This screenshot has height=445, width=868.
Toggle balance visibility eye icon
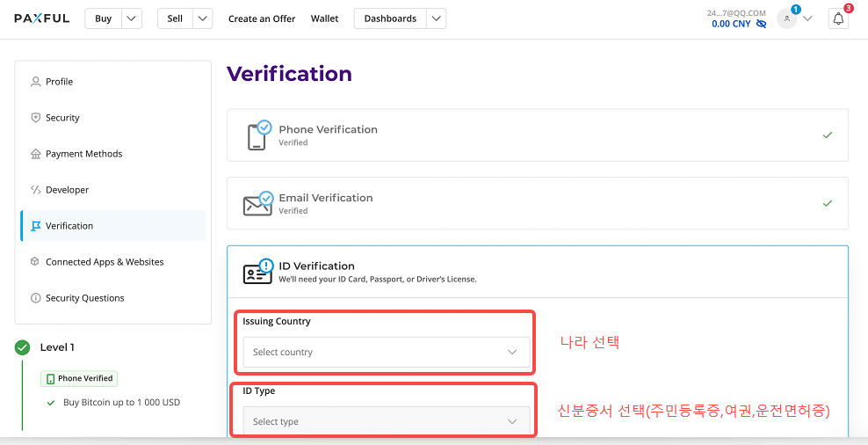(x=762, y=24)
